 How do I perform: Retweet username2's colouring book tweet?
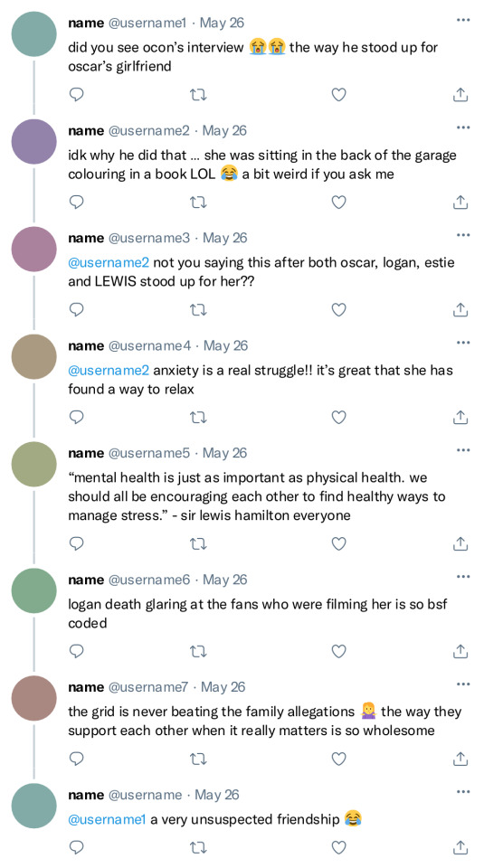pos(198,203)
